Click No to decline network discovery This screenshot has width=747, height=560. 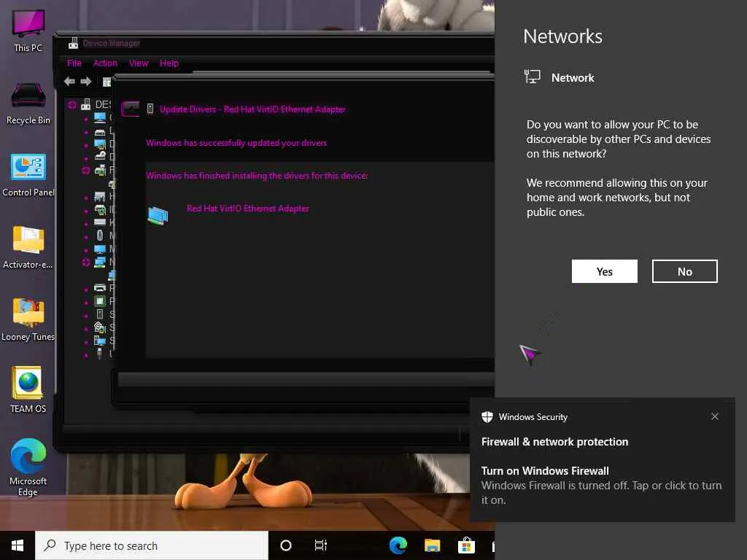click(684, 271)
